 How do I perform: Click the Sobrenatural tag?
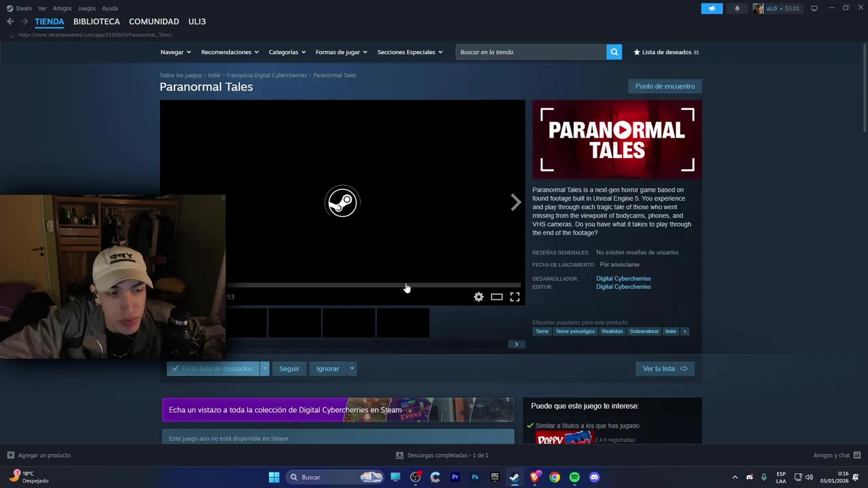tap(644, 331)
